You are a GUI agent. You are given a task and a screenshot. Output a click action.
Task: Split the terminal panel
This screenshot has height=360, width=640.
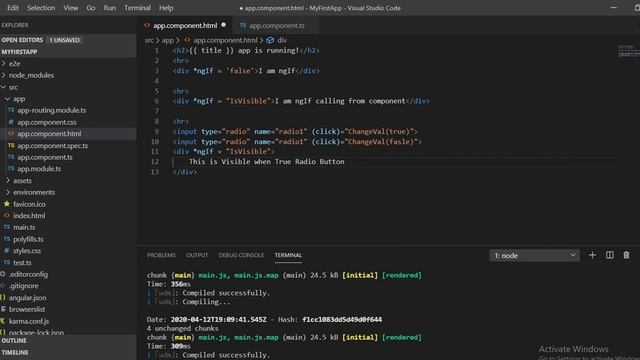609,255
